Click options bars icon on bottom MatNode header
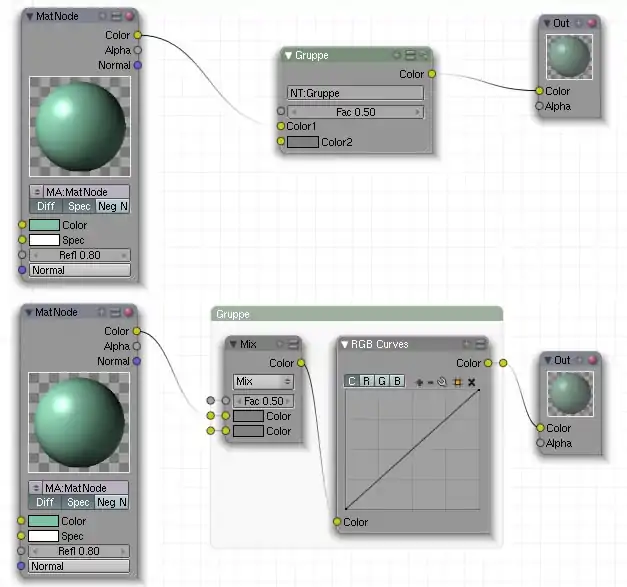Screen dimensions: 627x587 (115, 312)
